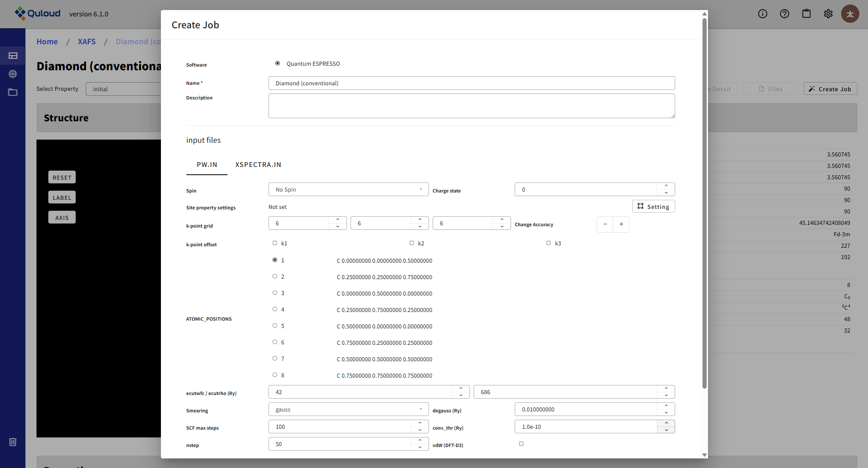Select atomic position 4
Screen dimensions: 868x468
[x=274, y=309]
